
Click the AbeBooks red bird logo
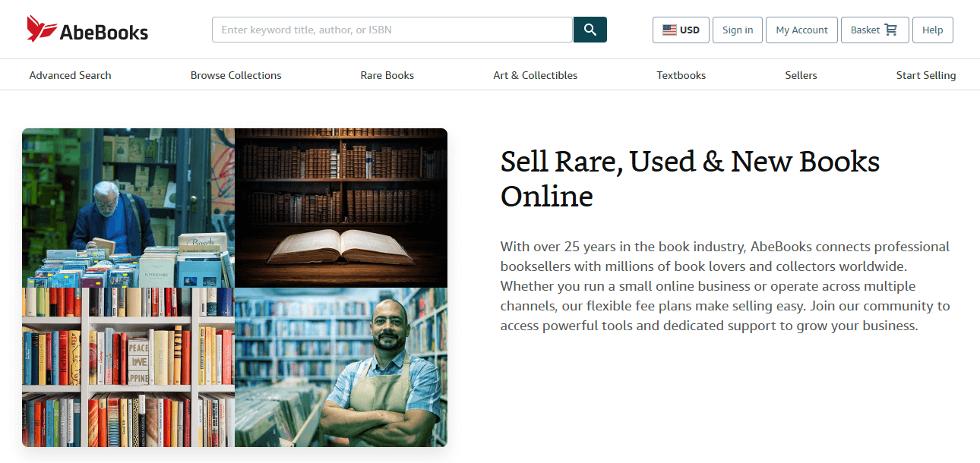coord(42,30)
